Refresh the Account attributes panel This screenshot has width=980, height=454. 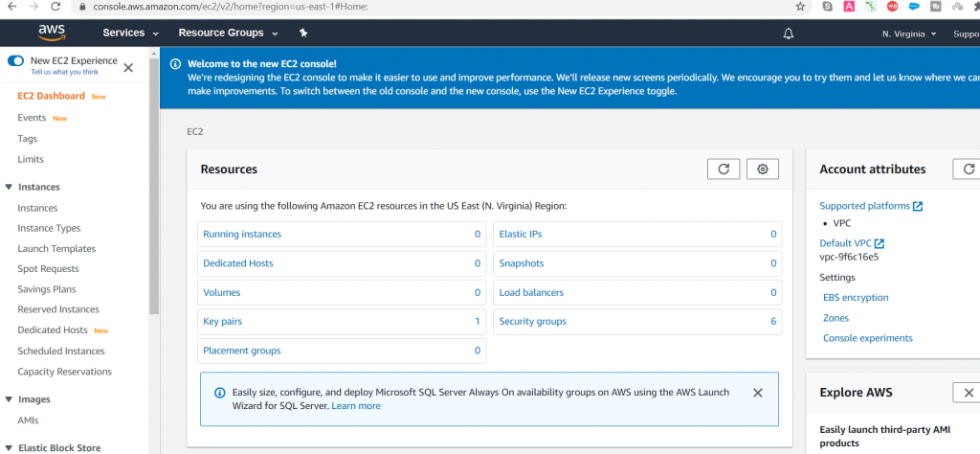967,169
